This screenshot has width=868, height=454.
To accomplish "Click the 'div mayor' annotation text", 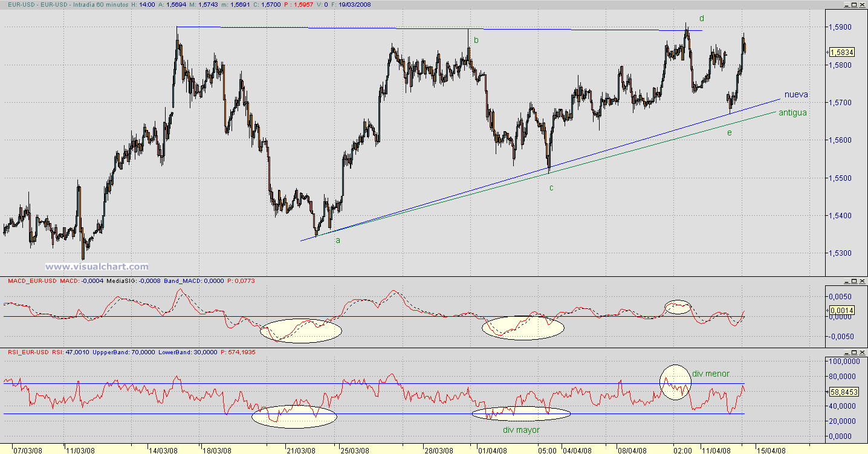I will [521, 430].
